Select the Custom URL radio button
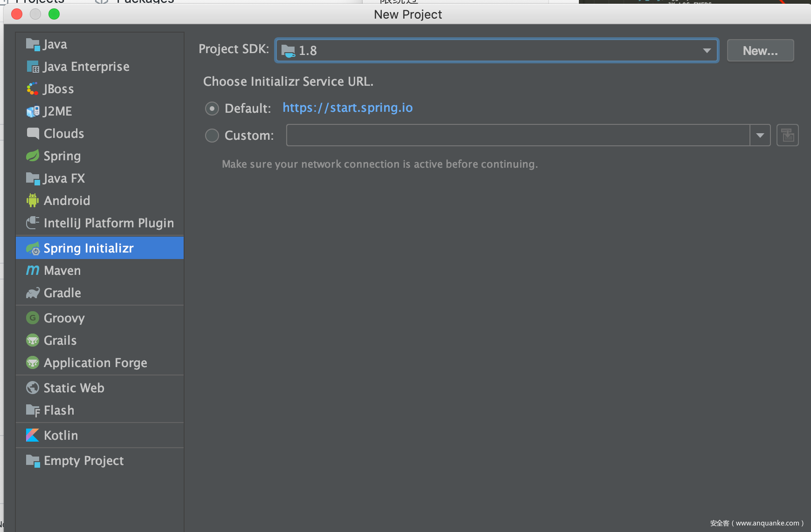The width and height of the screenshot is (811, 532). (x=212, y=136)
